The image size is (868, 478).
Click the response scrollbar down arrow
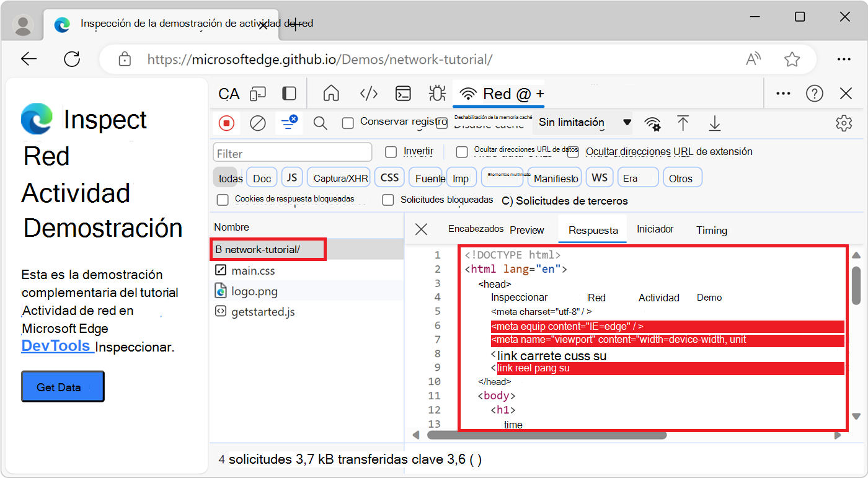pos(856,417)
